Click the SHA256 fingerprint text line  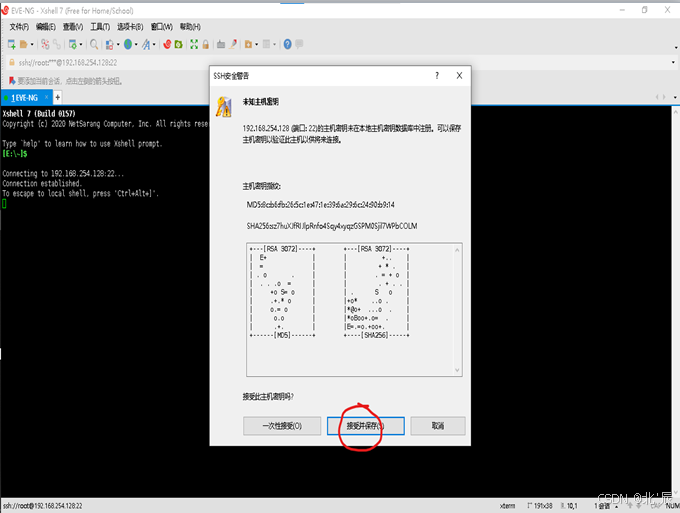click(332, 226)
